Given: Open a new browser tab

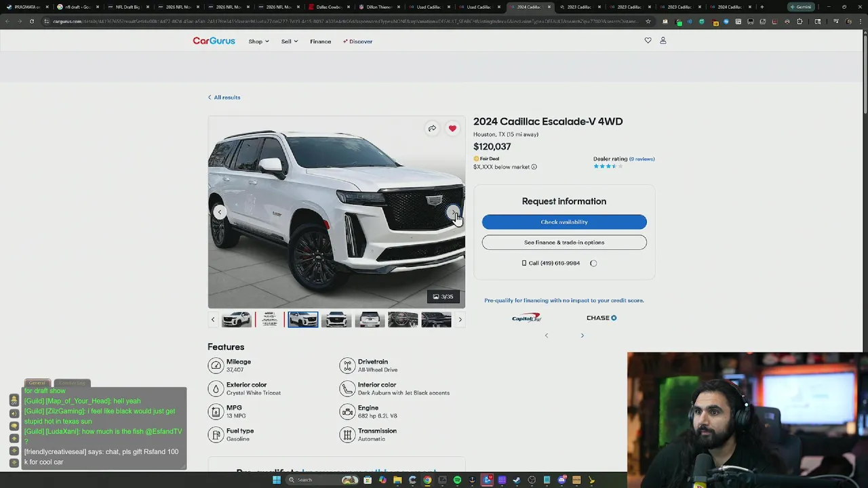Looking at the screenshot, I should click(x=762, y=7).
